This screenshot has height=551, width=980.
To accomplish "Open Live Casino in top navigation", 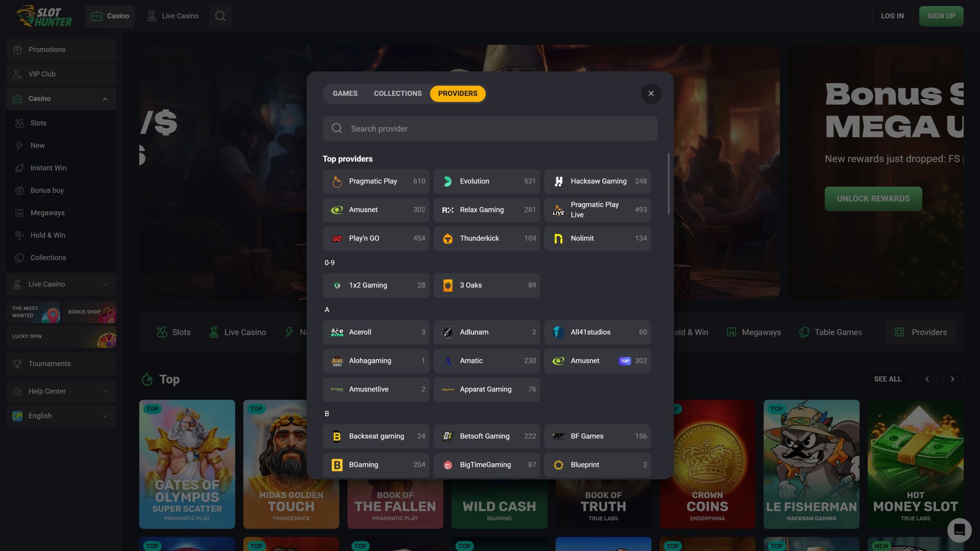I will click(173, 16).
